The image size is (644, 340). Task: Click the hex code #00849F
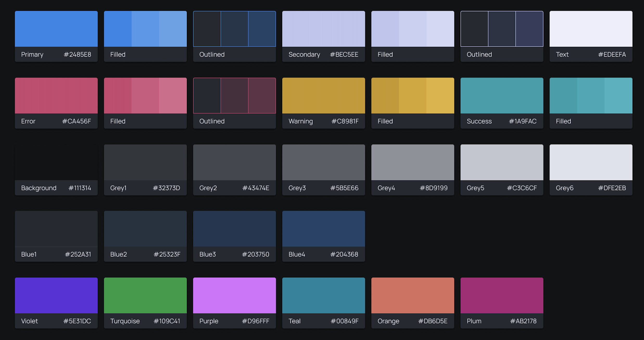pos(344,321)
